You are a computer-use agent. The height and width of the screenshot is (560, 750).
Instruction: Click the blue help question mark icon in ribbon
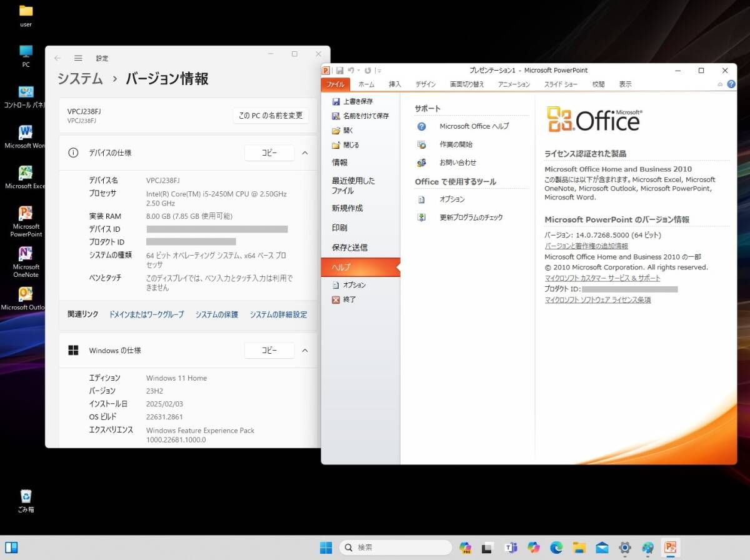731,84
